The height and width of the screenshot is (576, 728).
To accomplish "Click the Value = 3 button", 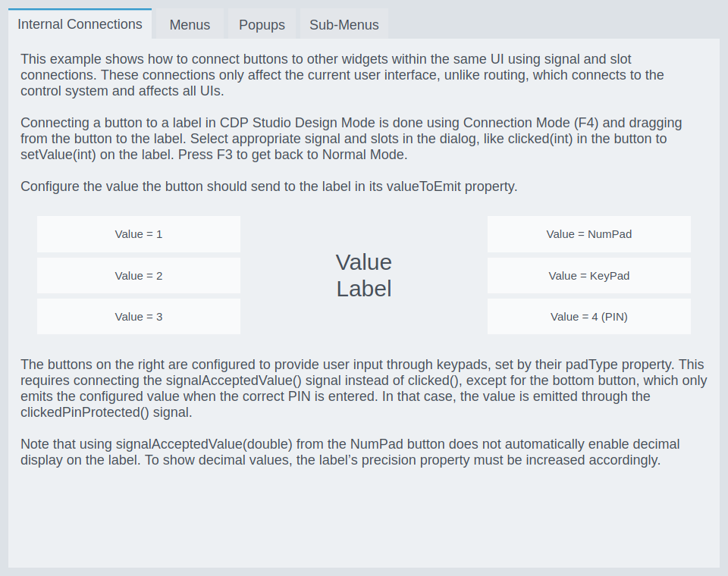I will click(x=139, y=317).
